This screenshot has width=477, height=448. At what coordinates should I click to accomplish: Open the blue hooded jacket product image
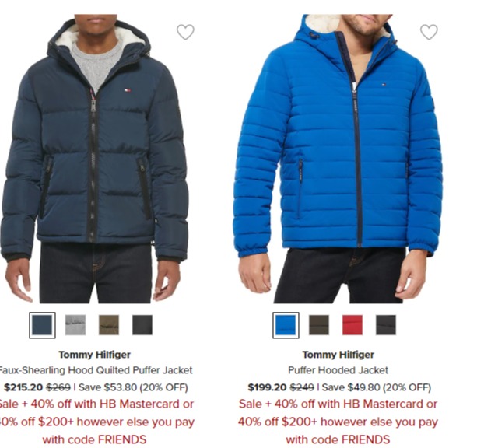click(338, 159)
